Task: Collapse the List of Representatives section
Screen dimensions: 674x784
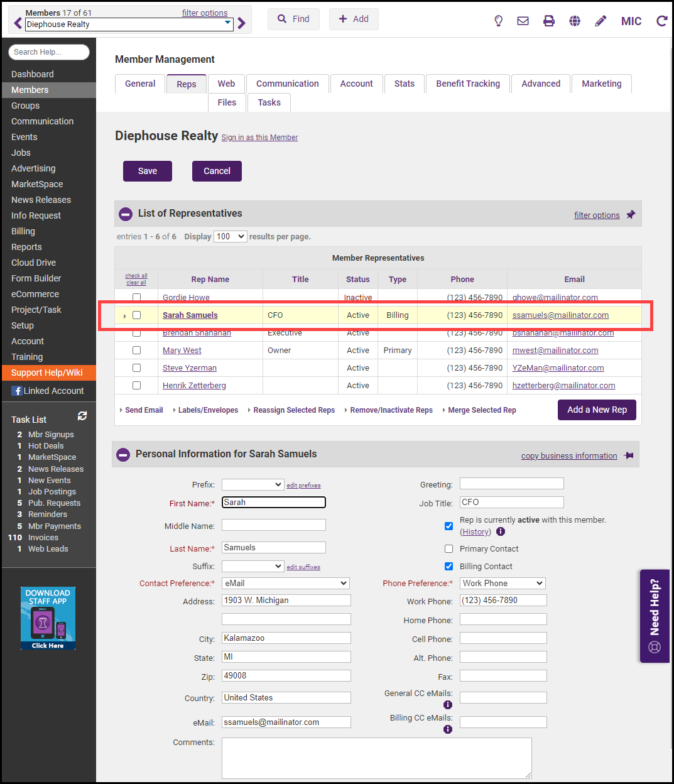Action: 126,214
